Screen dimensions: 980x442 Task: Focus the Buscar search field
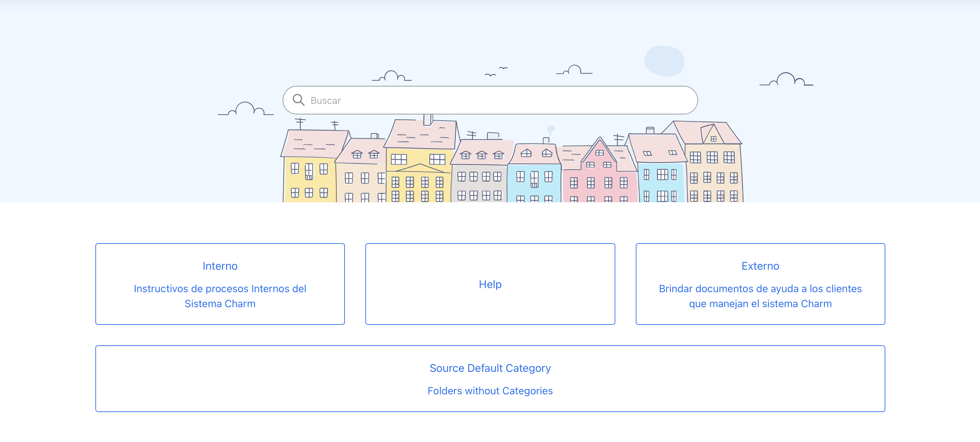point(490,100)
